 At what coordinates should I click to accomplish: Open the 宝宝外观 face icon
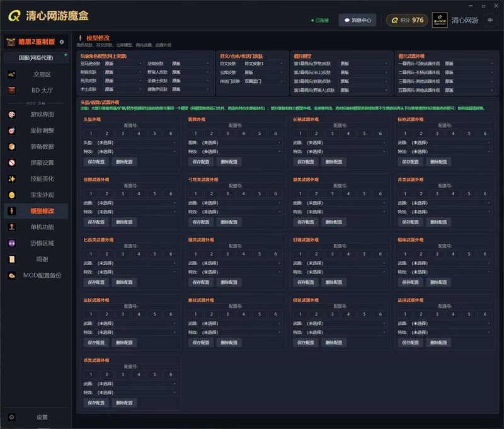pos(12,195)
